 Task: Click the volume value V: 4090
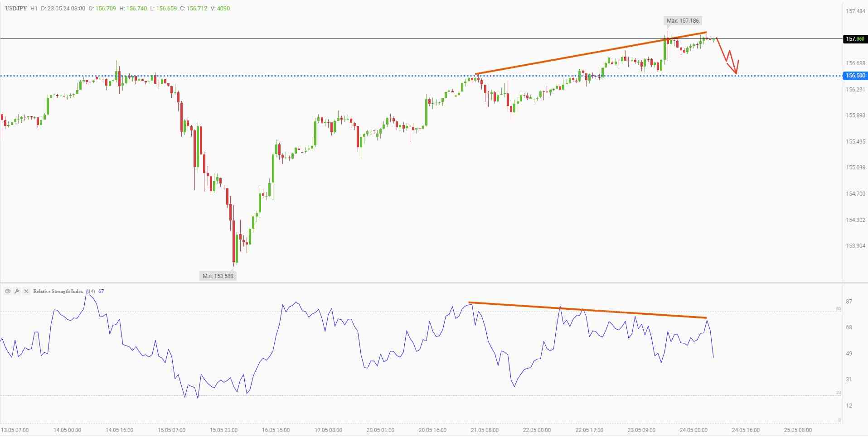[220, 8]
